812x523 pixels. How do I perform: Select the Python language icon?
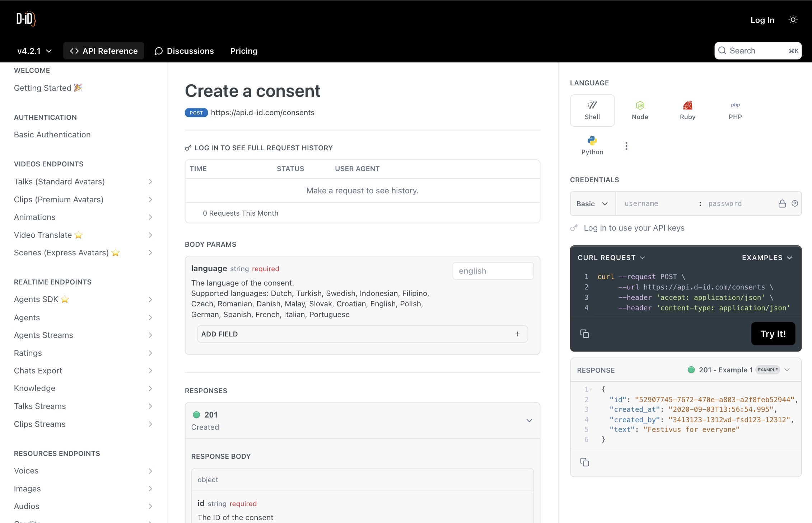[592, 146]
